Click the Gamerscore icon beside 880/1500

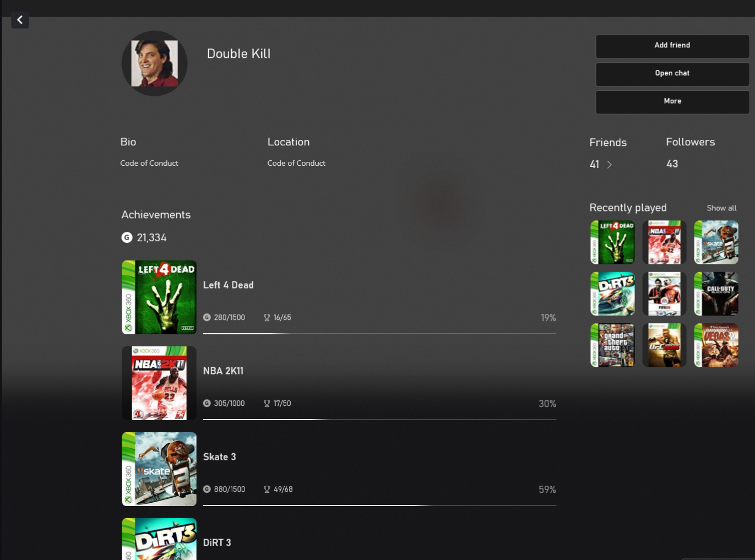[207, 489]
